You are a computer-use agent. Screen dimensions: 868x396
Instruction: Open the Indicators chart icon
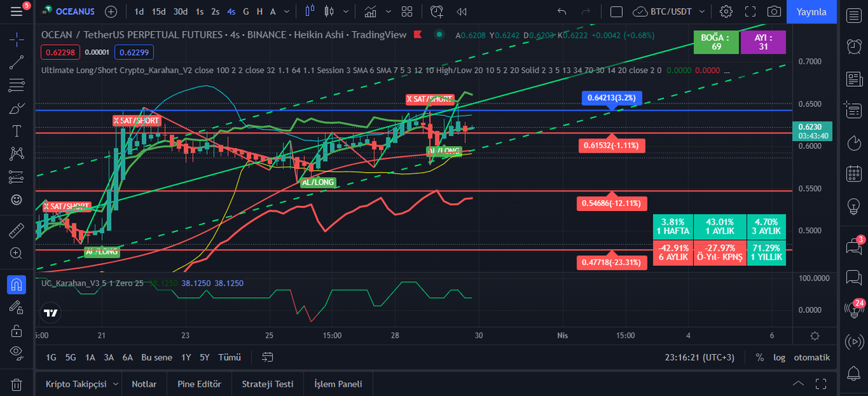tap(371, 12)
